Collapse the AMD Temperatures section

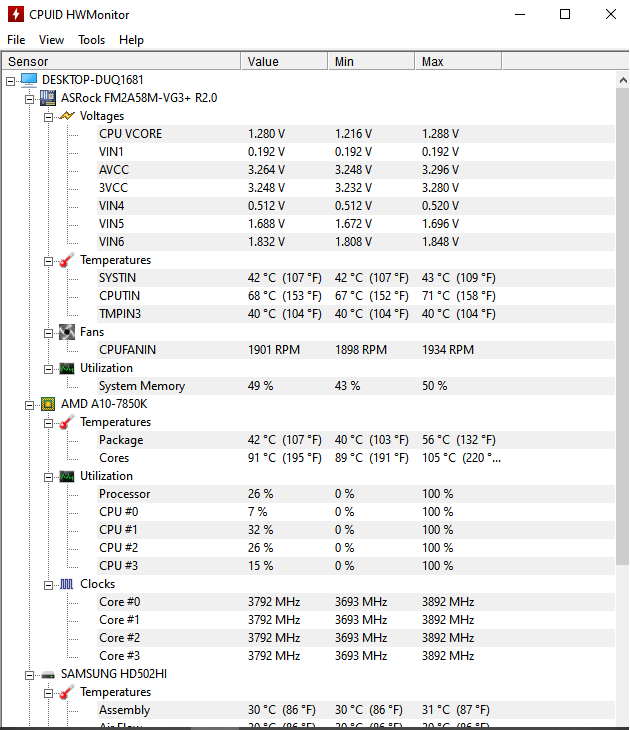click(x=48, y=423)
